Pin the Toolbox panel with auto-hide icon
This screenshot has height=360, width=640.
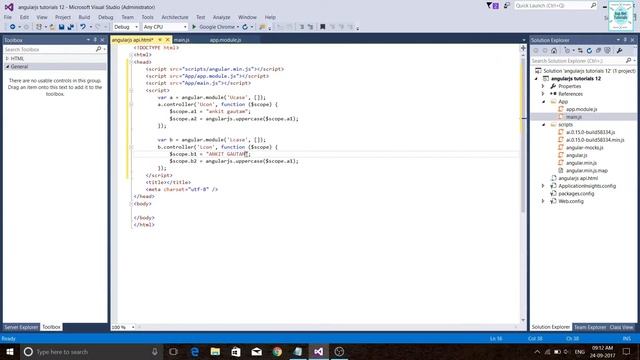[95, 40]
